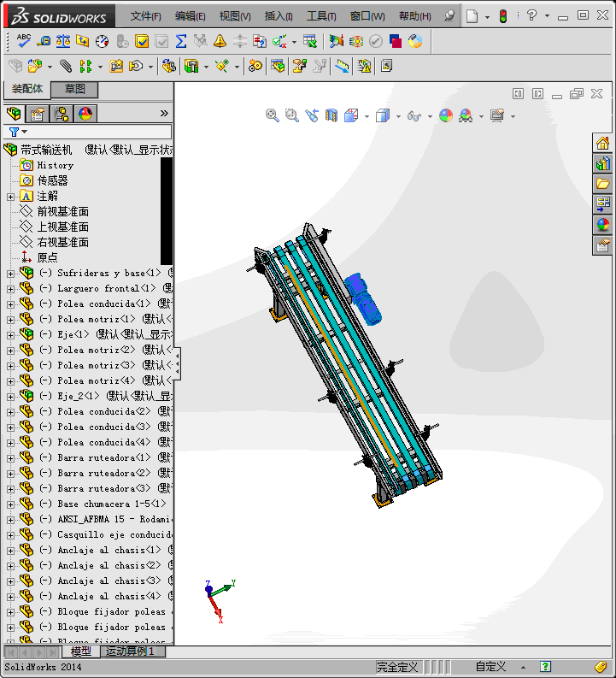Select 前视基准面 plane in tree
The width and height of the screenshot is (616, 678).
point(62,211)
